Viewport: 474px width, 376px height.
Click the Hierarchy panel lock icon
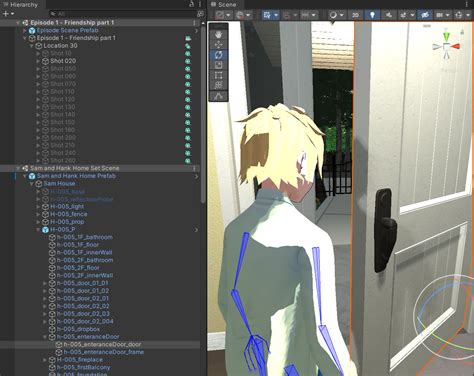192,4
